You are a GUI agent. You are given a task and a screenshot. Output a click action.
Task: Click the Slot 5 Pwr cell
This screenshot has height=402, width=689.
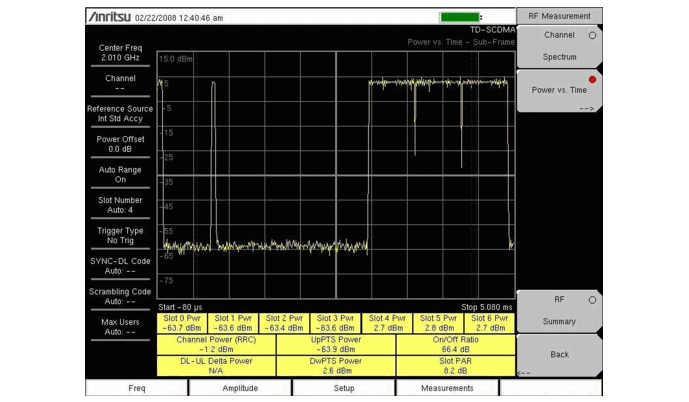(438, 323)
